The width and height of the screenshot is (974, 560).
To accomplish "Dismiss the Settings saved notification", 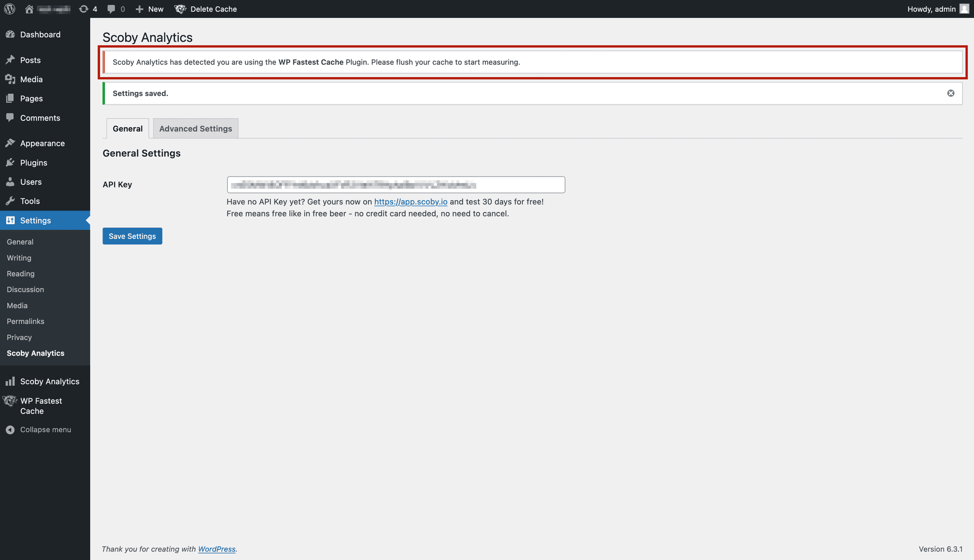I will coord(951,93).
